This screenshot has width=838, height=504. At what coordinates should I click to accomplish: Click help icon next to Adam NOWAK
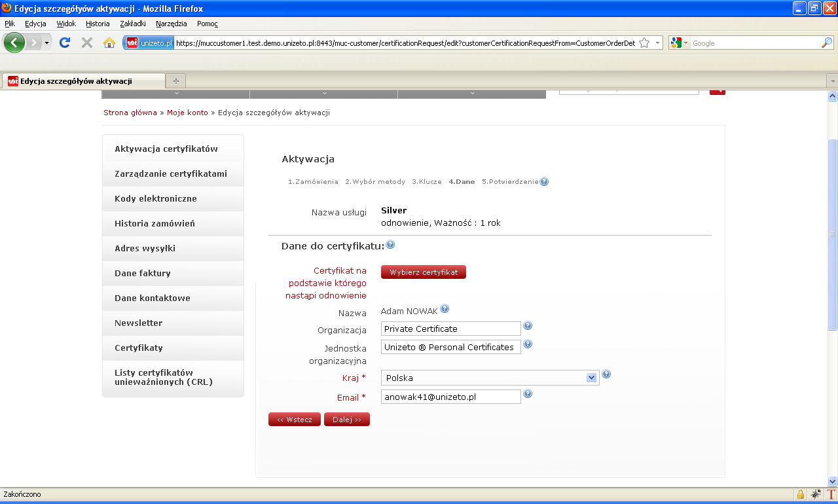[445, 309]
